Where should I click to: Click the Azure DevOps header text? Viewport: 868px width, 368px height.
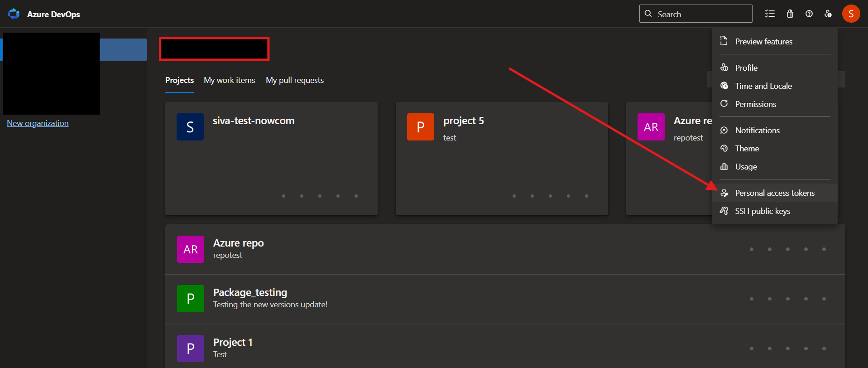(x=53, y=15)
